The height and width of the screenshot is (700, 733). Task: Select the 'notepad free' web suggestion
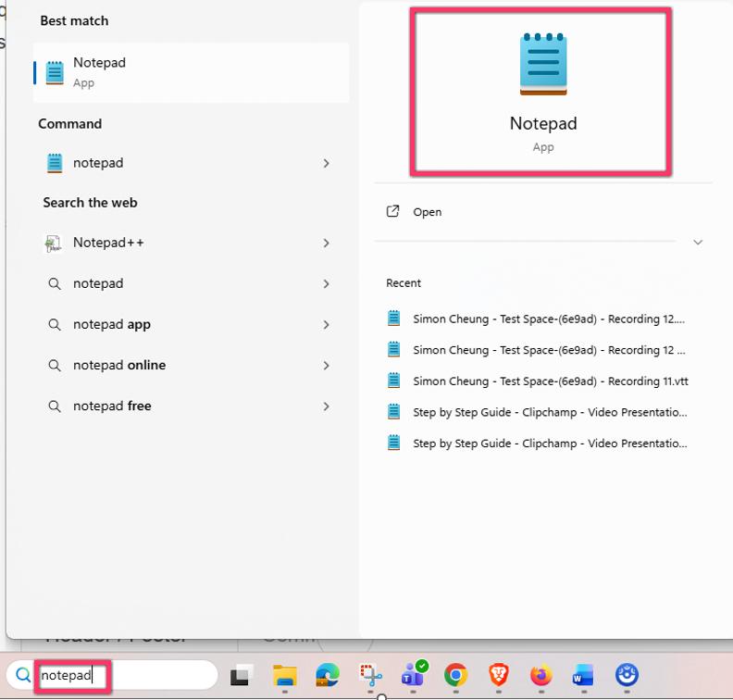click(x=192, y=406)
